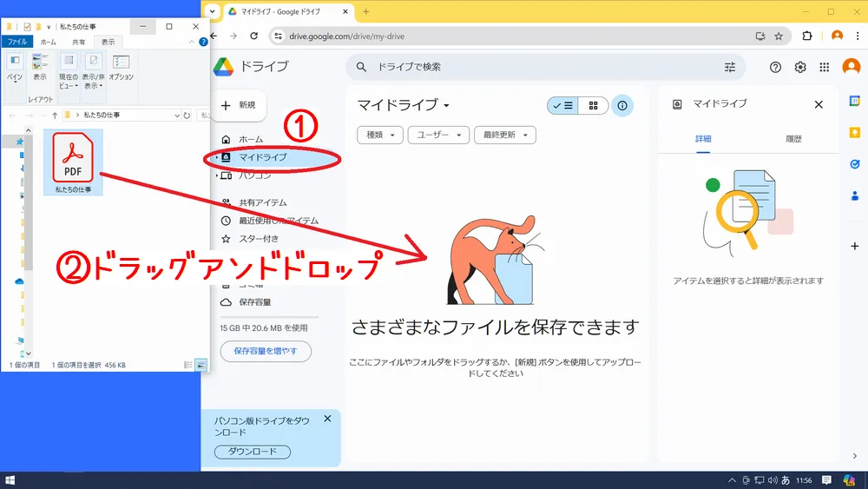Switch to grid layout view
Image resolution: width=868 pixels, height=489 pixels.
point(593,106)
